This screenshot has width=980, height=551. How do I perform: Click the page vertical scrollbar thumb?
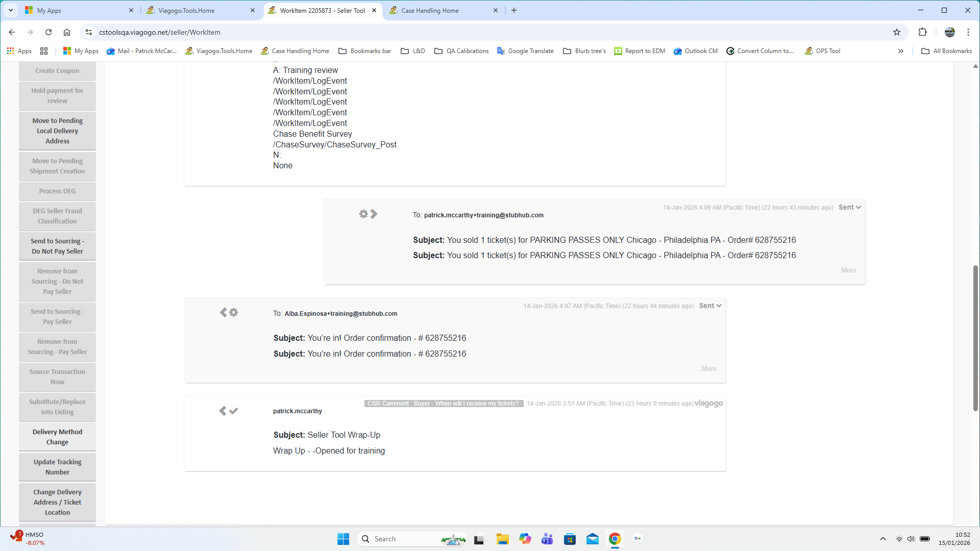pos(975,337)
